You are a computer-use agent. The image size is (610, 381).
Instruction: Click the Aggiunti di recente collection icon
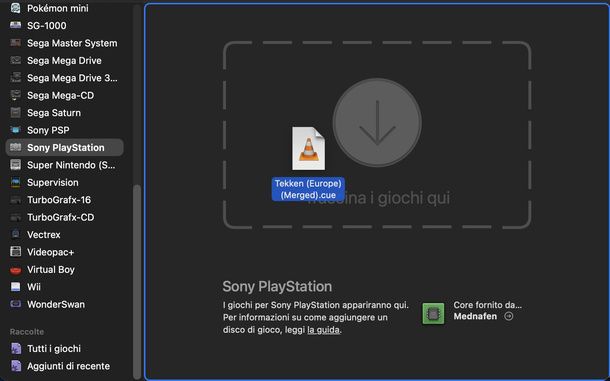point(16,366)
